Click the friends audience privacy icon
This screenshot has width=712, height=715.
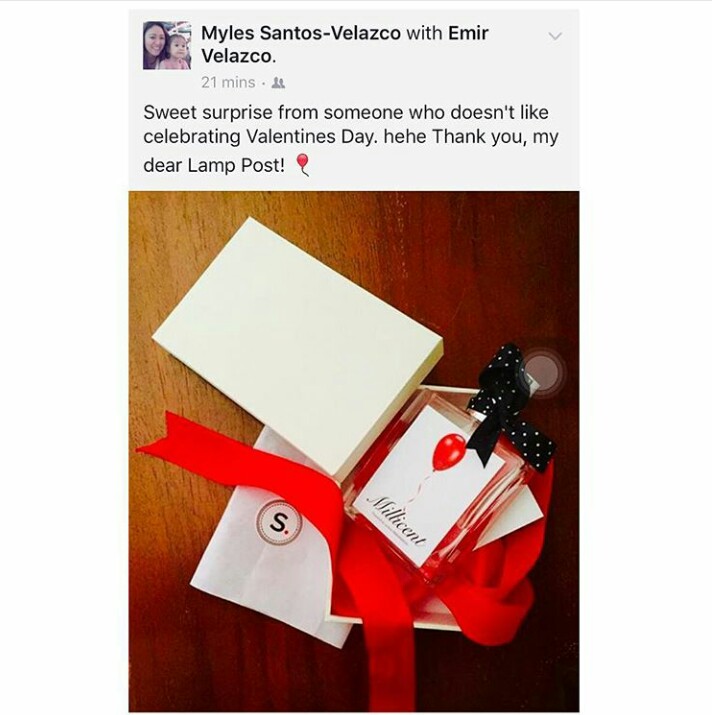tap(278, 83)
